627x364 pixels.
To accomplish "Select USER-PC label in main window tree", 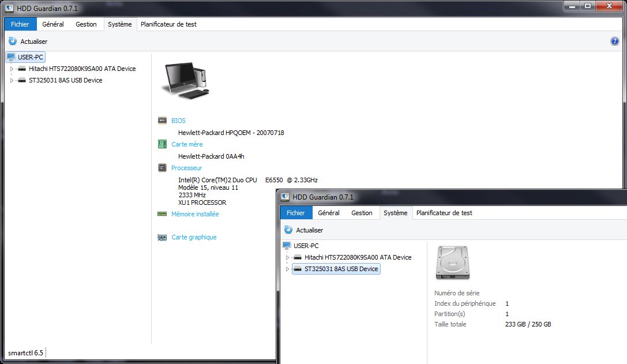I will click(x=31, y=57).
